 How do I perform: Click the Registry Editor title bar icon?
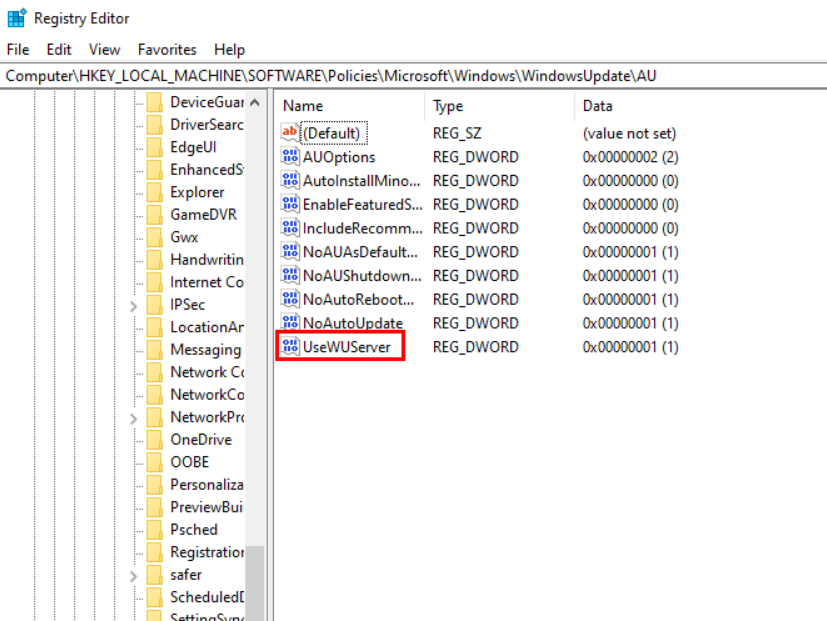pos(17,18)
